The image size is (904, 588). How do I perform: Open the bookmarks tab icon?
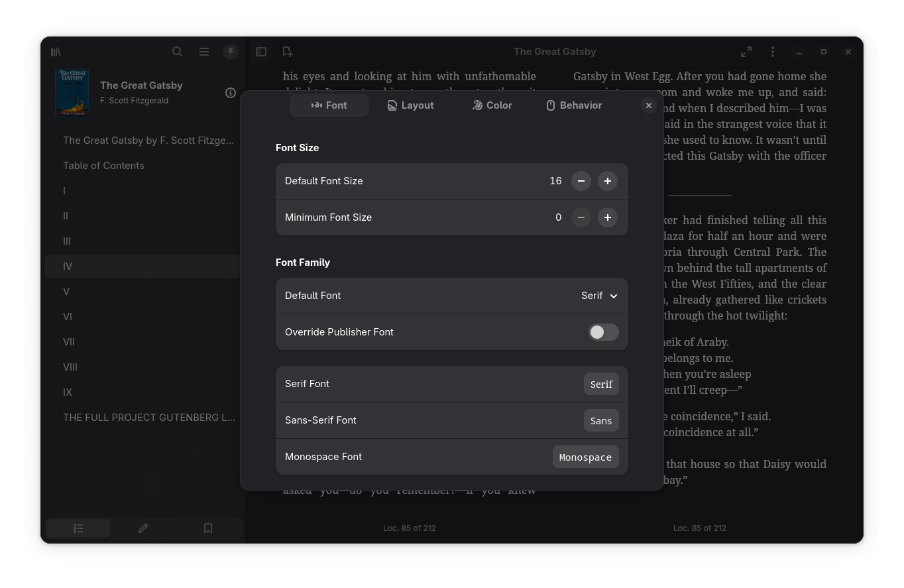208,528
